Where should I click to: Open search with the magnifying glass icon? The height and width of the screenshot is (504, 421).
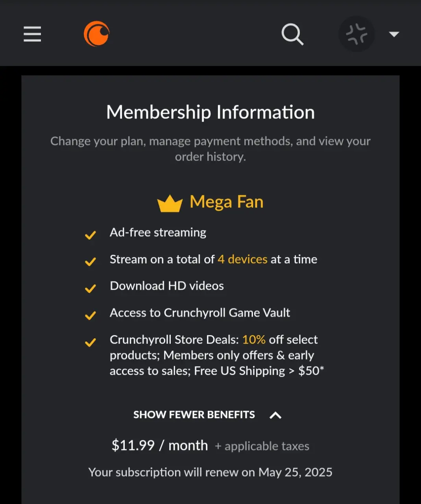click(x=292, y=34)
